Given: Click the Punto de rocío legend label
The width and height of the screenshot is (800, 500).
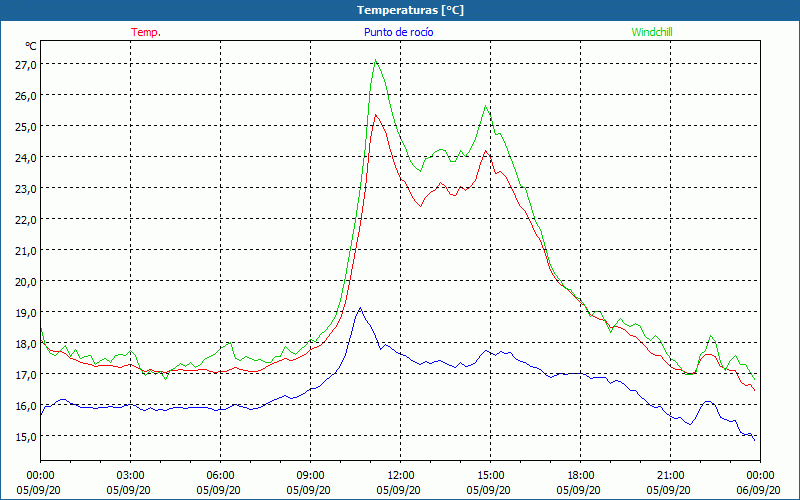Looking at the screenshot, I should [398, 32].
